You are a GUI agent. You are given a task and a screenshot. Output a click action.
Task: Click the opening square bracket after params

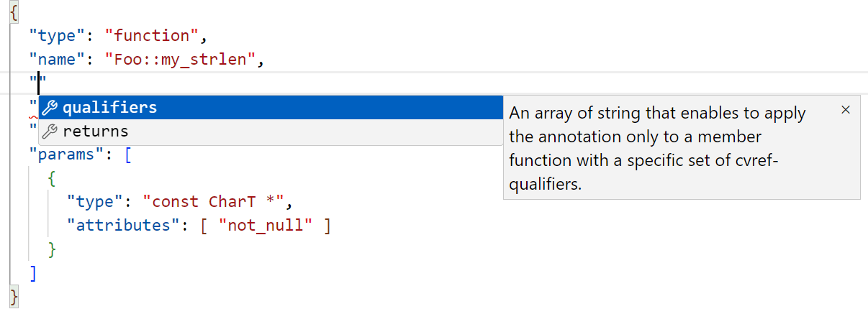click(127, 154)
